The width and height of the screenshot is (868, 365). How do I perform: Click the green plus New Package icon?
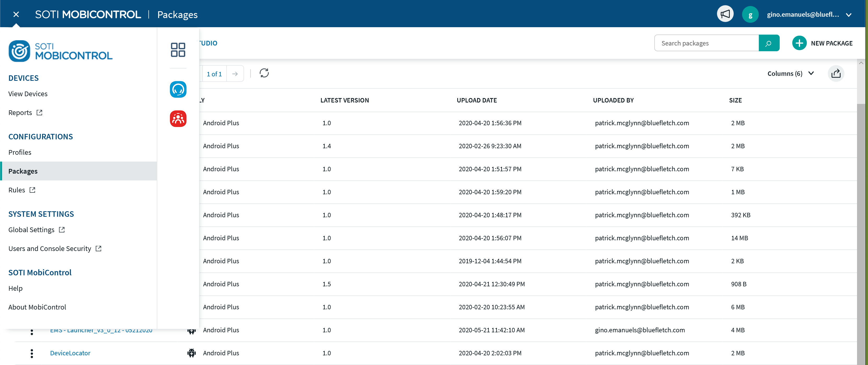(799, 43)
